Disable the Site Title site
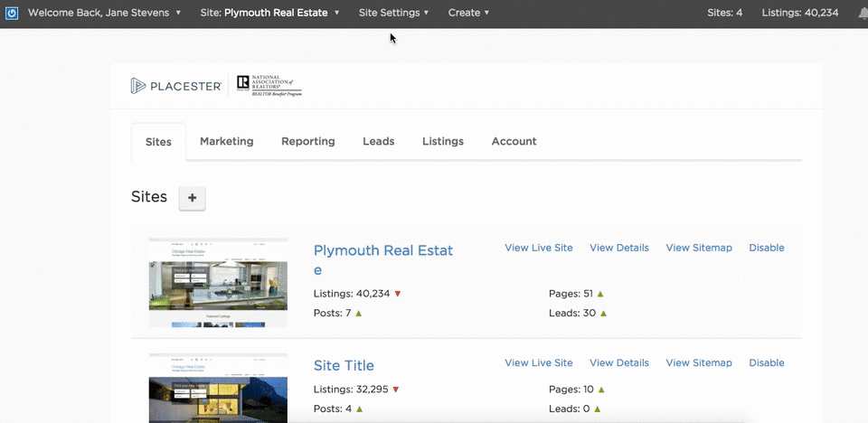 [766, 362]
